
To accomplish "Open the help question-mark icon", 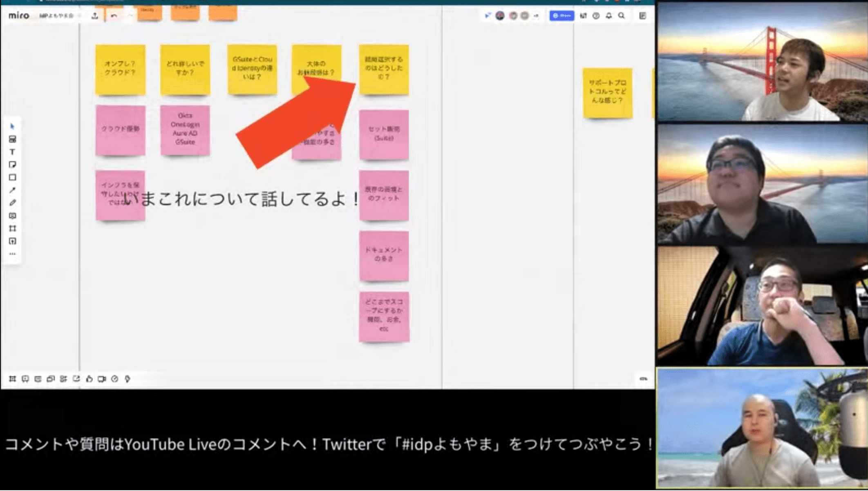I will (596, 16).
